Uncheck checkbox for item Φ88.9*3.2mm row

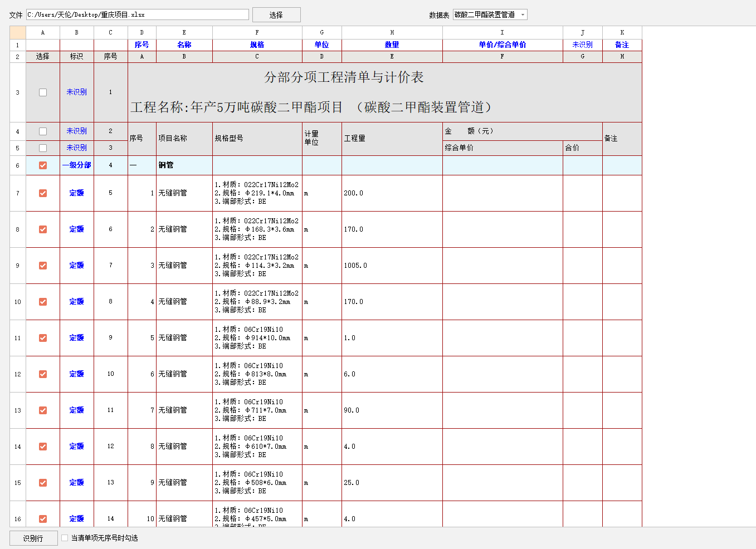(x=43, y=302)
